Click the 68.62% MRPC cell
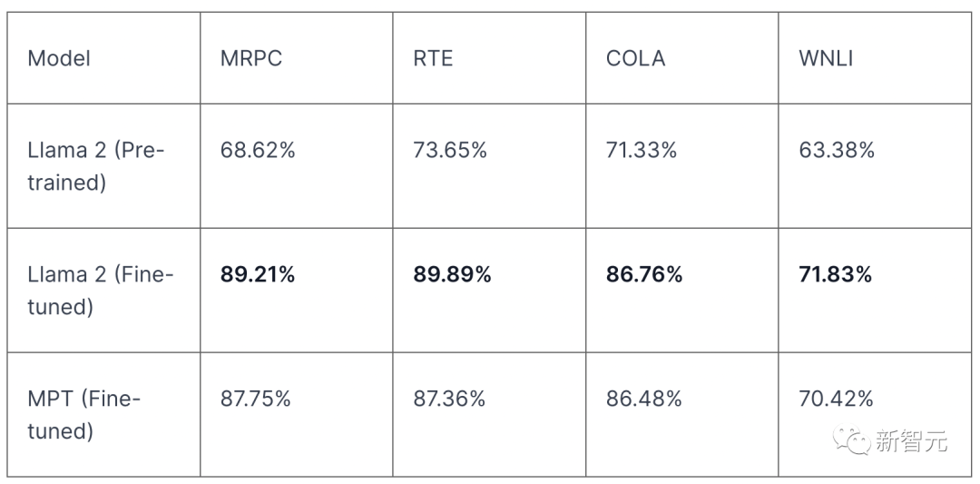This screenshot has height=484, width=980. (x=258, y=150)
